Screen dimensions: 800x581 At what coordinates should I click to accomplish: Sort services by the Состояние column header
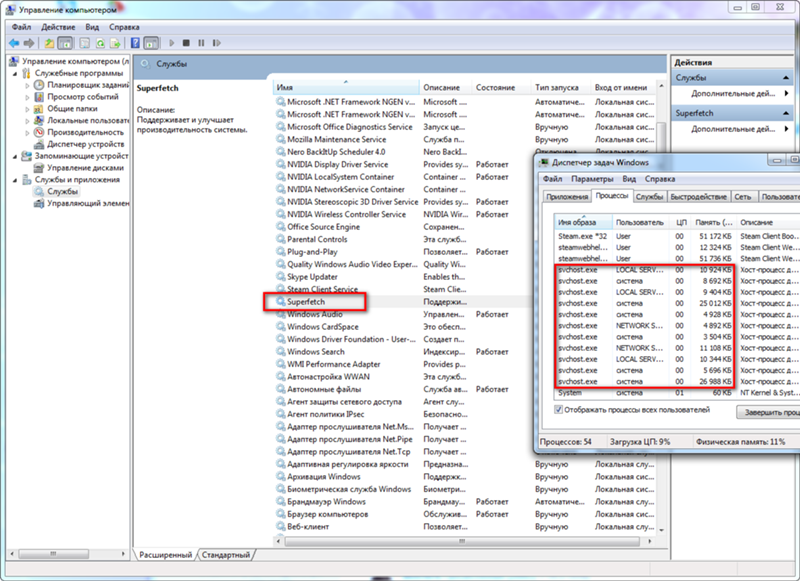coord(501,88)
